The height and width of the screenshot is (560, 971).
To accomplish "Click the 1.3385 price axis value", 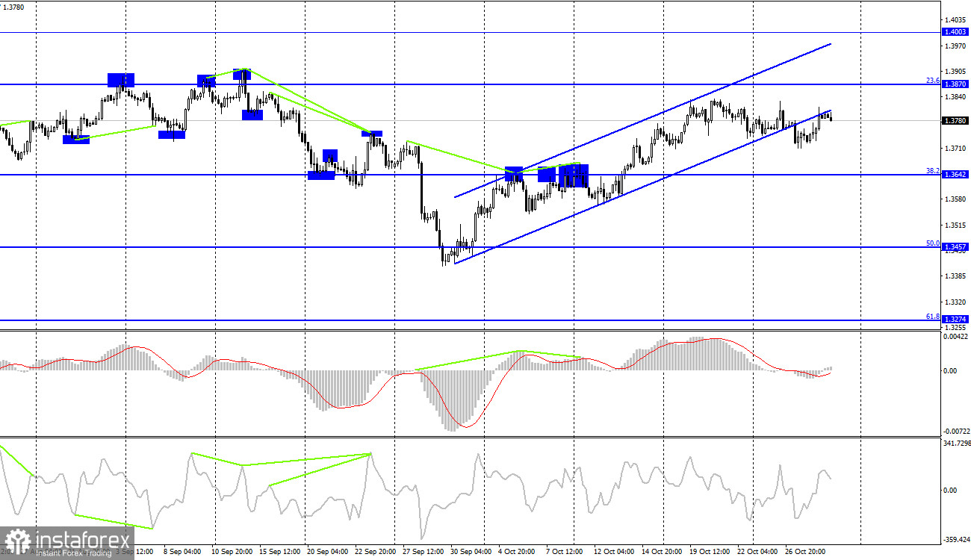I will (x=955, y=276).
